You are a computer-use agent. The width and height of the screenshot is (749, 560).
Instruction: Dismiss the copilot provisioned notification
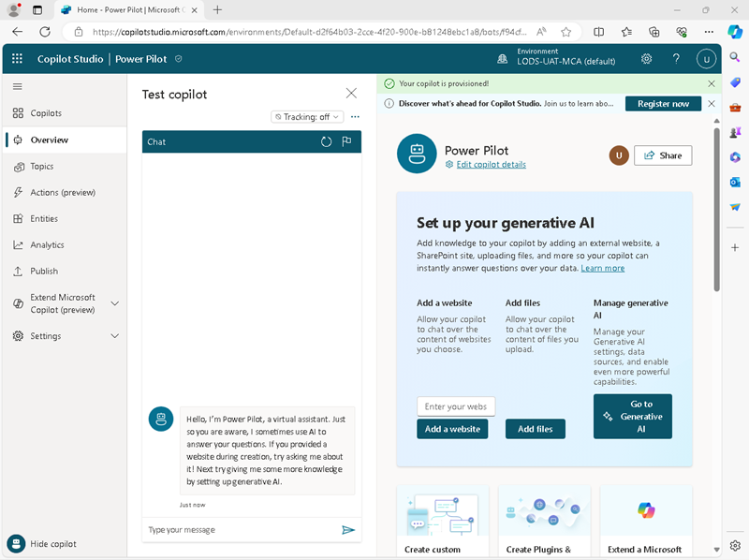point(712,83)
